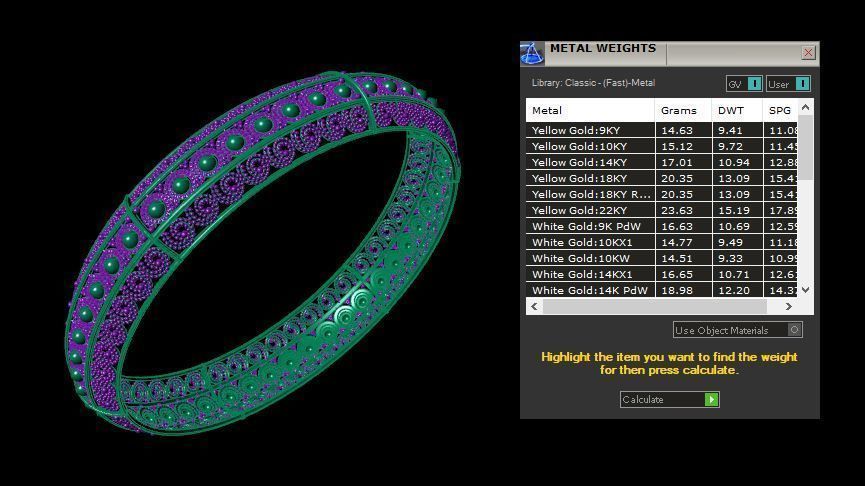865x486 pixels.
Task: Select the White Gold:10KW row
Action: [661, 258]
